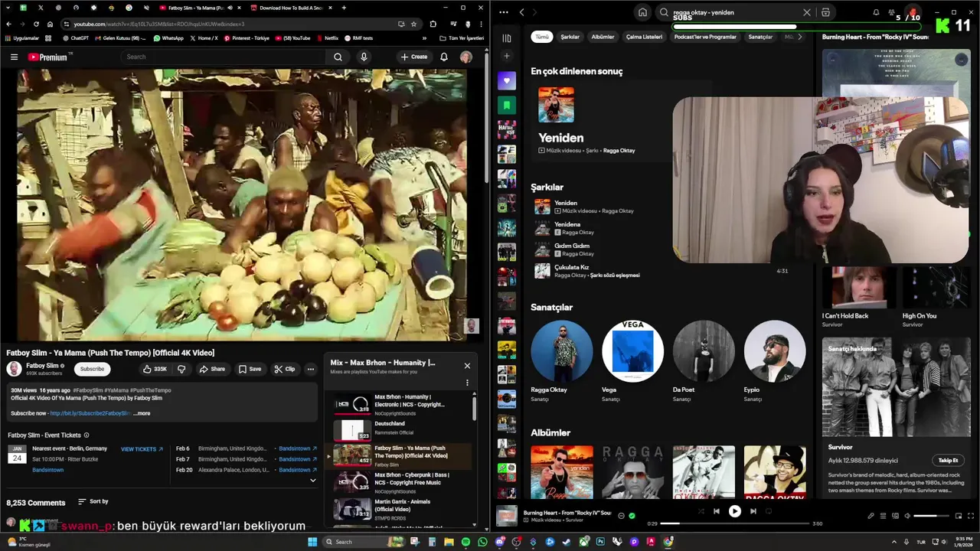The image size is (980, 551).
Task: Toggle repeat in the Spotify player
Action: 769,511
